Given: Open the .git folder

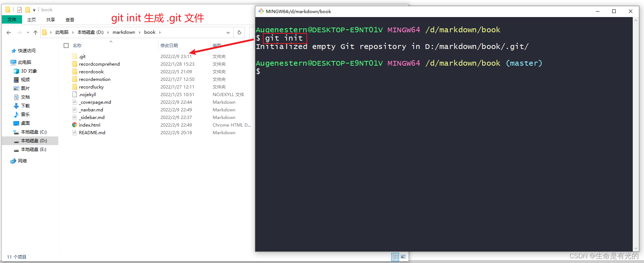Looking at the screenshot, I should [x=82, y=57].
